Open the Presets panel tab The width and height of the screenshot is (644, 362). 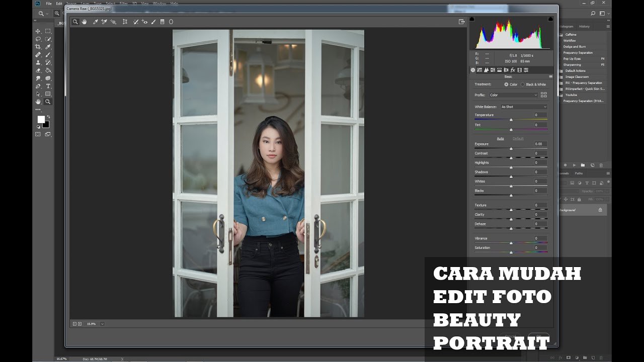[526, 70]
